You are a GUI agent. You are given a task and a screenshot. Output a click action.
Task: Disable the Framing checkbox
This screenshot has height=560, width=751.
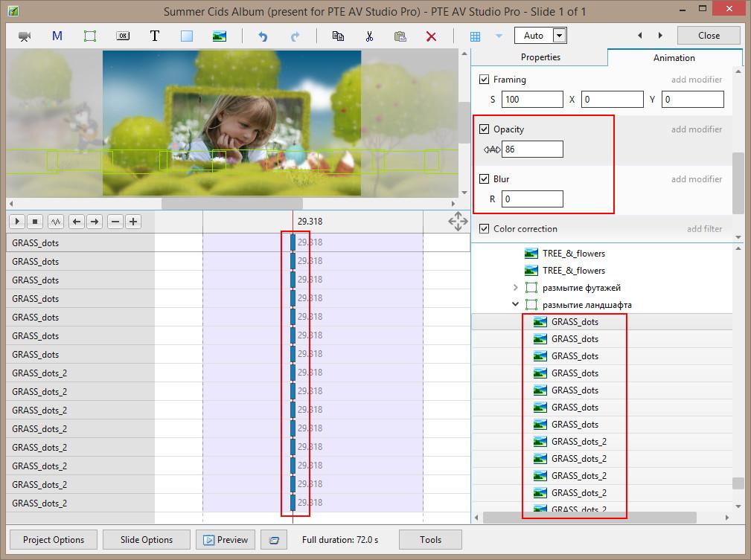point(485,80)
